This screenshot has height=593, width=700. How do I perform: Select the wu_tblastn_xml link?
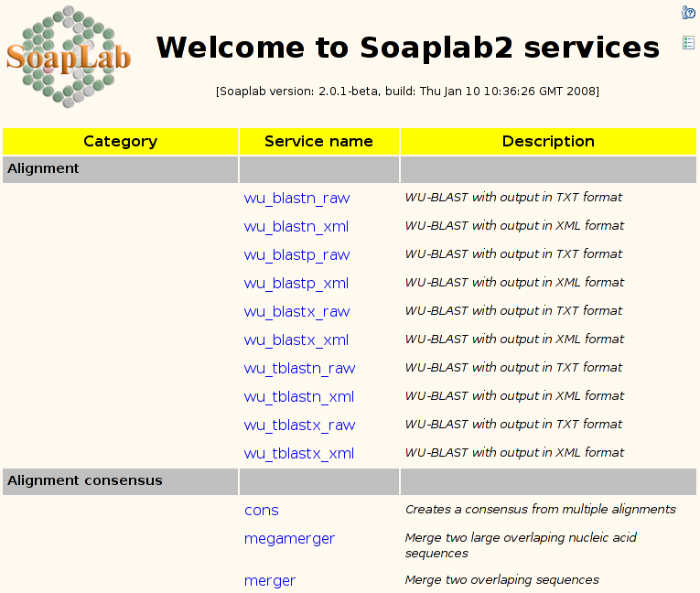coord(298,396)
